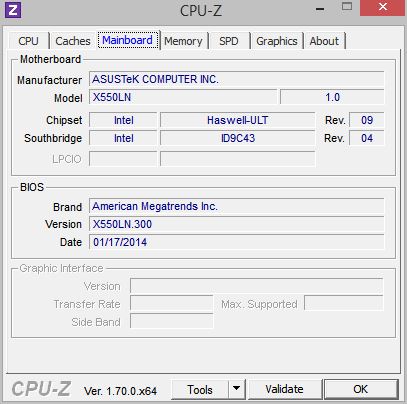Go to the SPD tab
The image size is (407, 404).
coord(229,41)
